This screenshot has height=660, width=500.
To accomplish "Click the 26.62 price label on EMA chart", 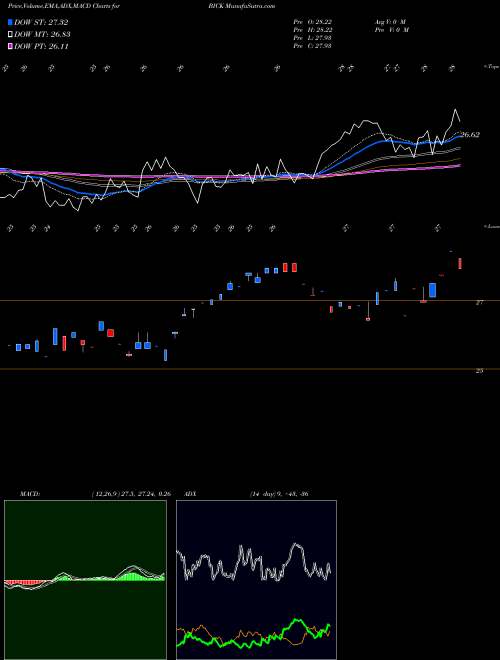I will pyautogui.click(x=470, y=135).
